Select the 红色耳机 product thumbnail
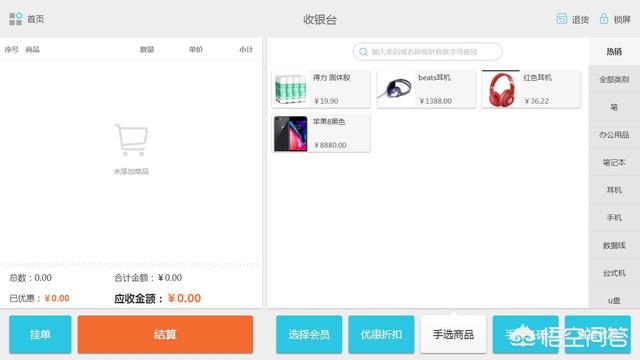The image size is (640, 360). click(x=501, y=89)
